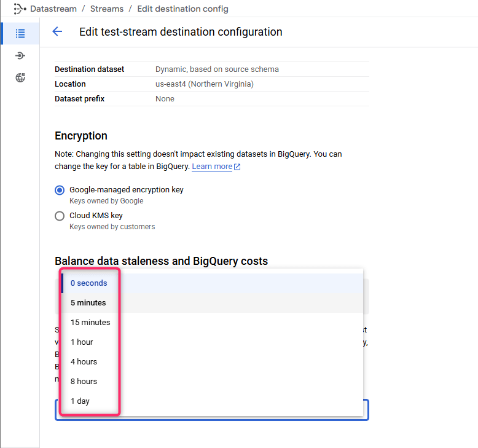Select the 4 hours option
Screen dimensions: 478x448
(212, 362)
